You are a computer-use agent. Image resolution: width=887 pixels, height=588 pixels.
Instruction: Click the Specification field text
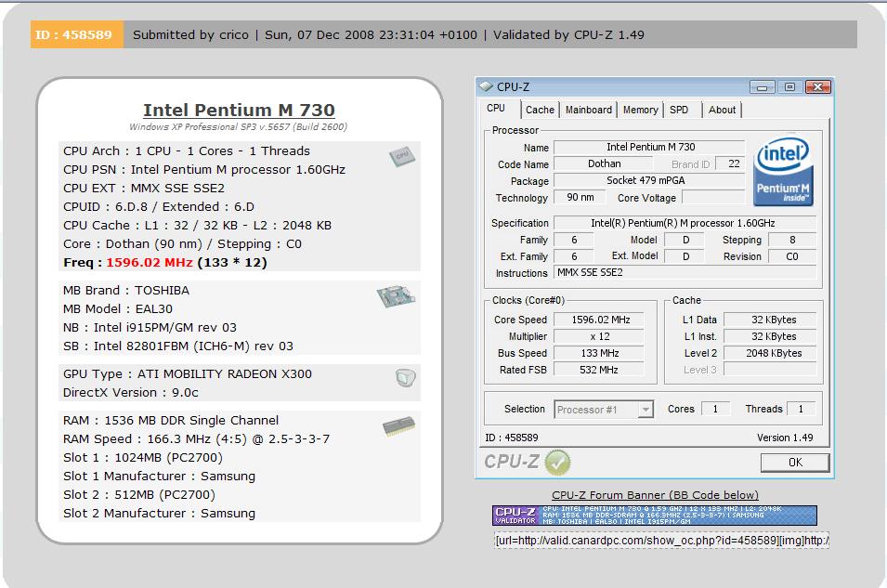pyautogui.click(x=685, y=223)
